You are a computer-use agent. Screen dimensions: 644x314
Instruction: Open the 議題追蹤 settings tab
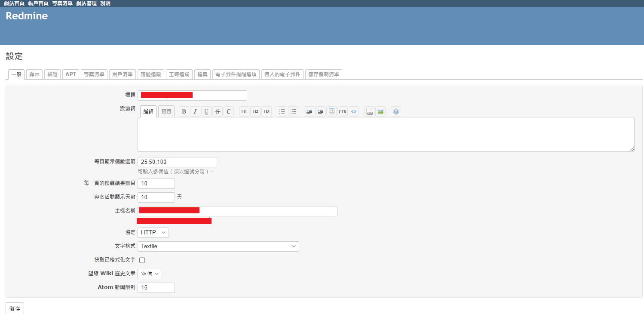(x=151, y=74)
